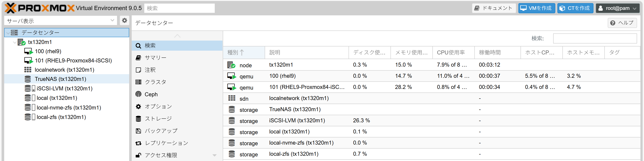This screenshot has height=161, width=644.
Task: Focus the resource 検索 filter field
Action: tap(595, 38)
